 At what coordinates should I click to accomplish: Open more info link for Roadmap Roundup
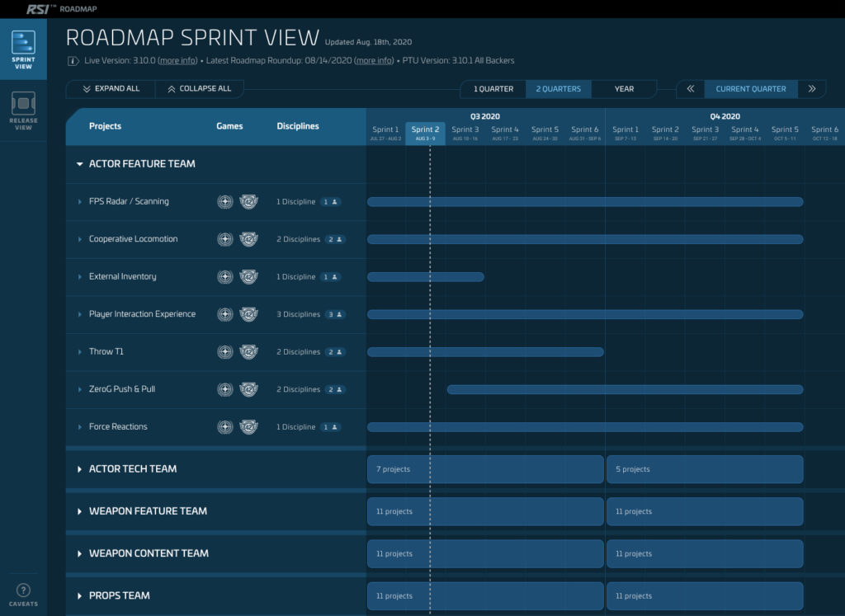click(374, 61)
